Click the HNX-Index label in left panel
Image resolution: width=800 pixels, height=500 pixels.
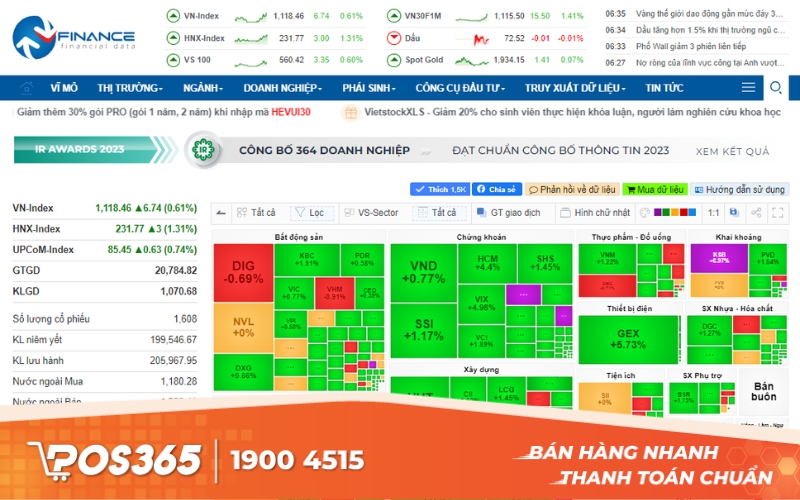(36, 229)
